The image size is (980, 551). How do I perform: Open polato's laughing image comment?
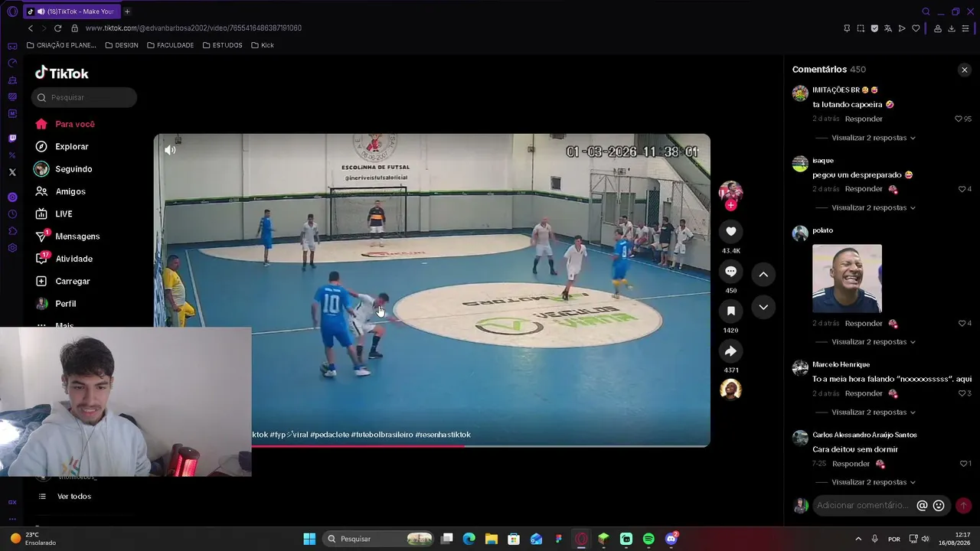click(847, 279)
